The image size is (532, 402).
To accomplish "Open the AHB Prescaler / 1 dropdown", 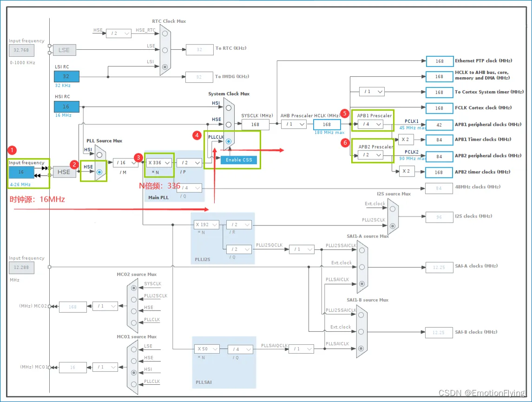I will pos(294,125).
